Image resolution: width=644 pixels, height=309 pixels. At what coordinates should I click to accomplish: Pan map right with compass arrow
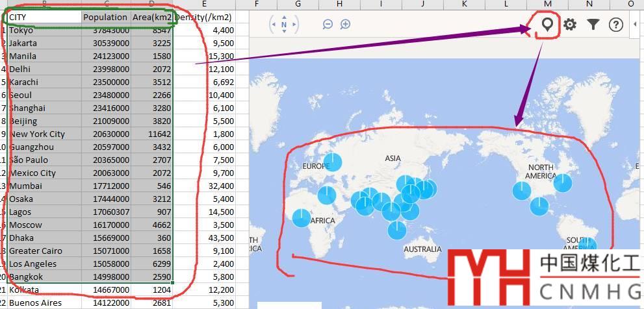(x=294, y=25)
